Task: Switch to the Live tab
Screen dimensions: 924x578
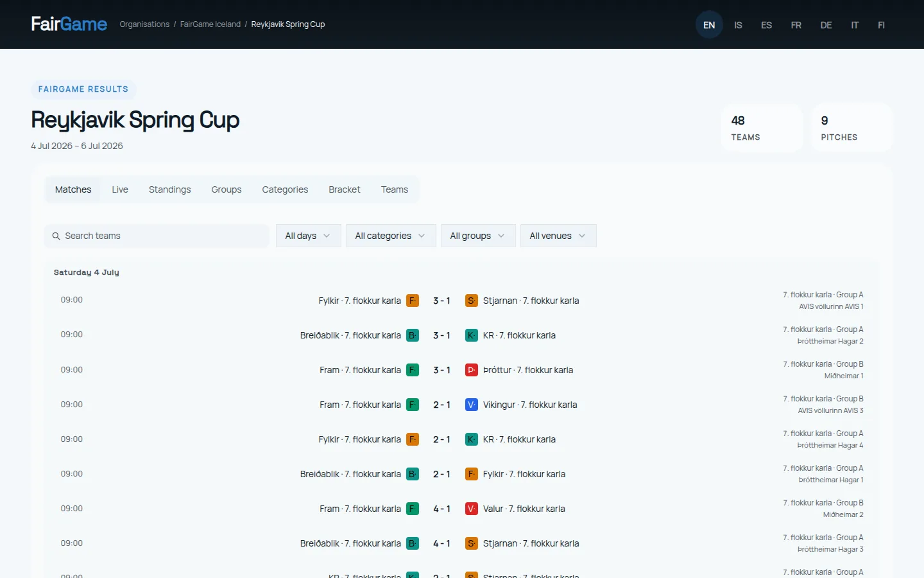Action: 120,189
